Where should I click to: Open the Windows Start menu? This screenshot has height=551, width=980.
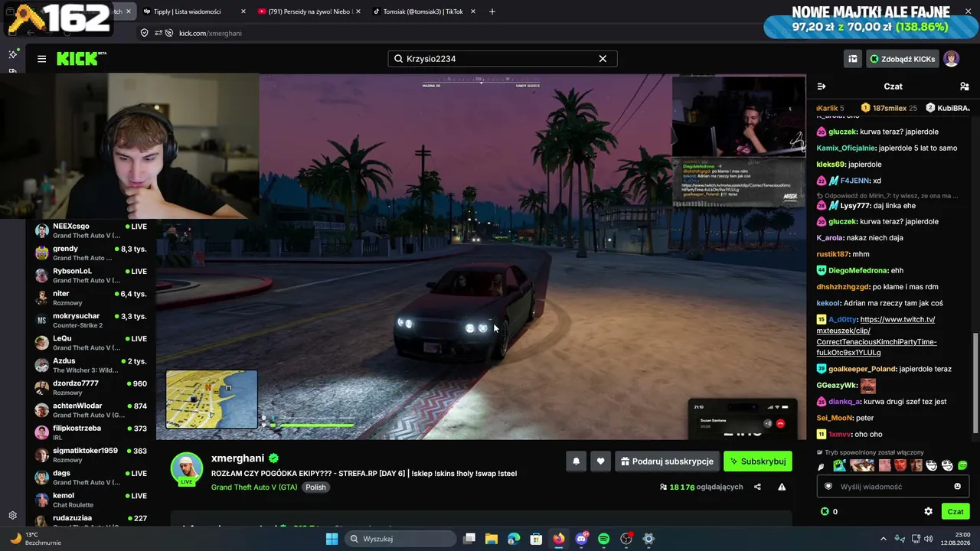332,539
